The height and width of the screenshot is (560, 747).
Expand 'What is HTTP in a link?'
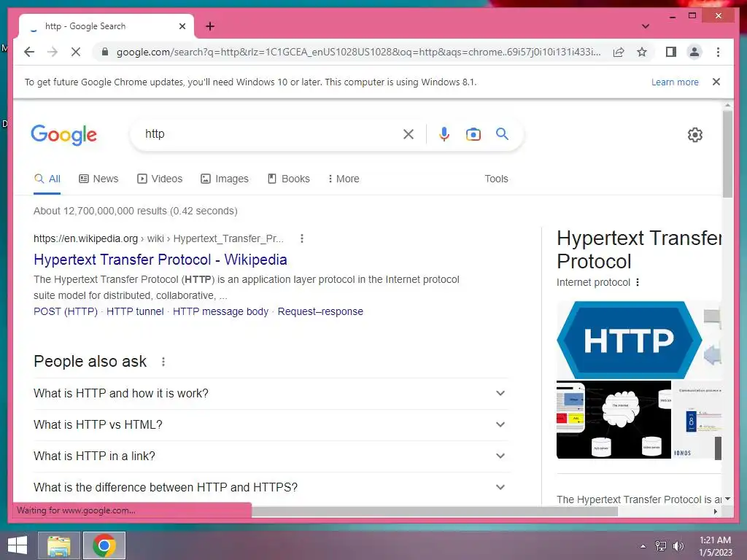click(x=271, y=456)
